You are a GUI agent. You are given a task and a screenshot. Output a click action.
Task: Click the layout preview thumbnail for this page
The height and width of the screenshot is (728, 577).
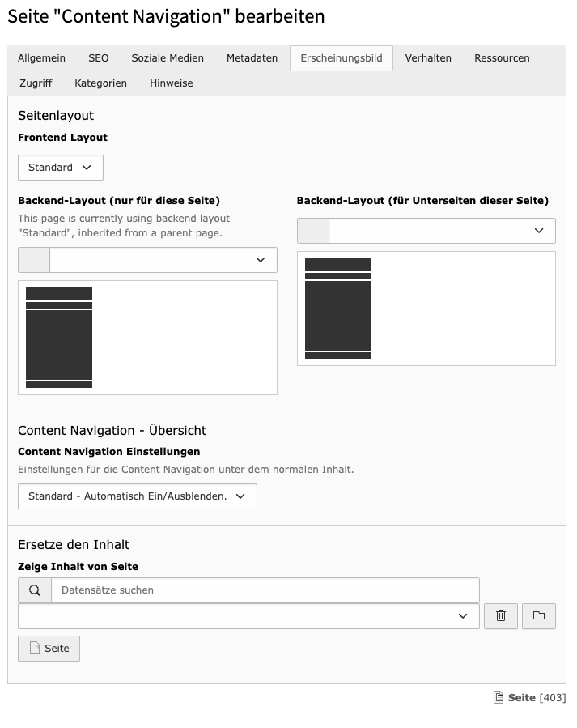59,338
